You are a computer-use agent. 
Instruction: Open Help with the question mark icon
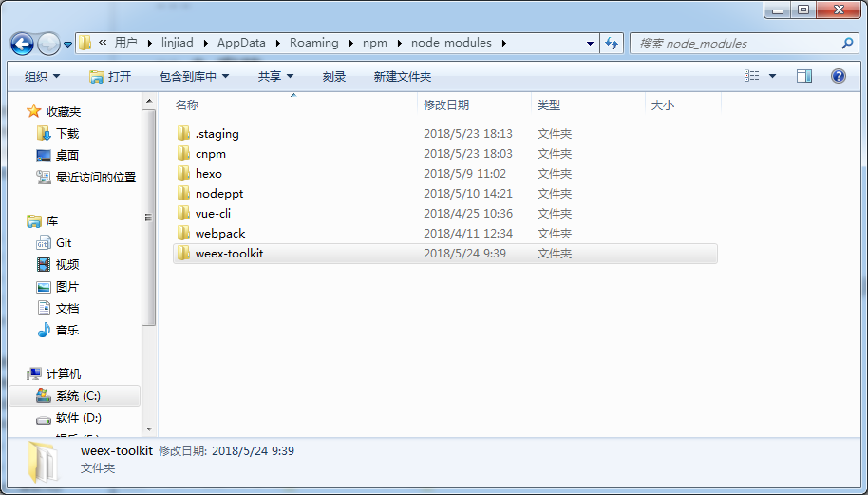point(839,76)
